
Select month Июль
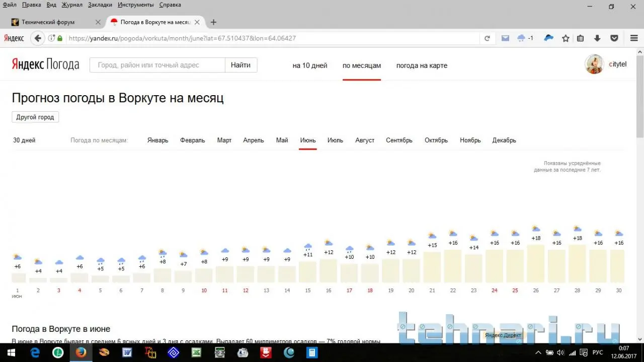(335, 140)
